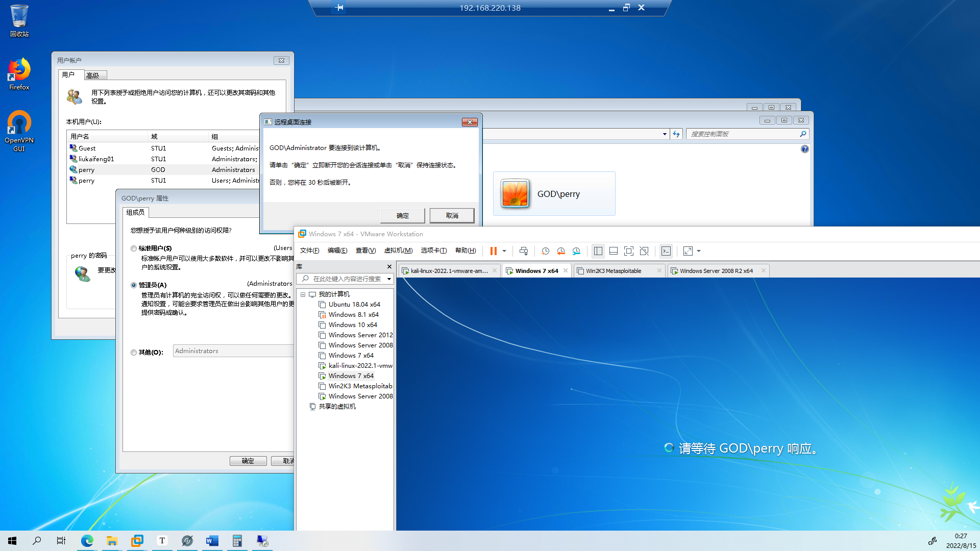The width and height of the screenshot is (980, 551).
Task: Click 取消 in the remote desktop dialog
Action: [452, 216]
